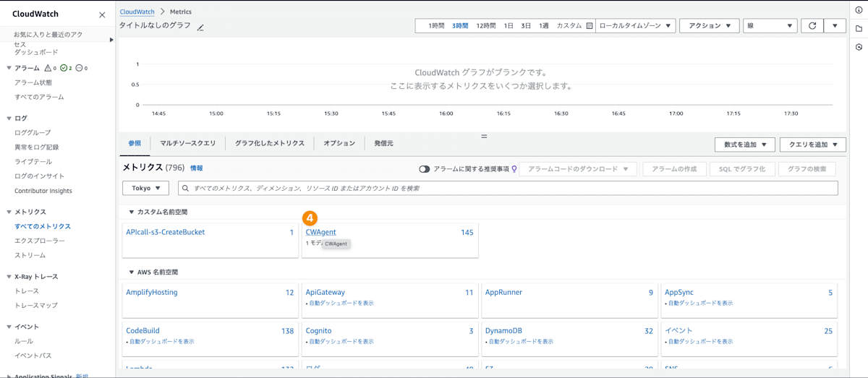Open the 情報 link next to メトリクス
This screenshot has width=868, height=378.
tap(197, 168)
